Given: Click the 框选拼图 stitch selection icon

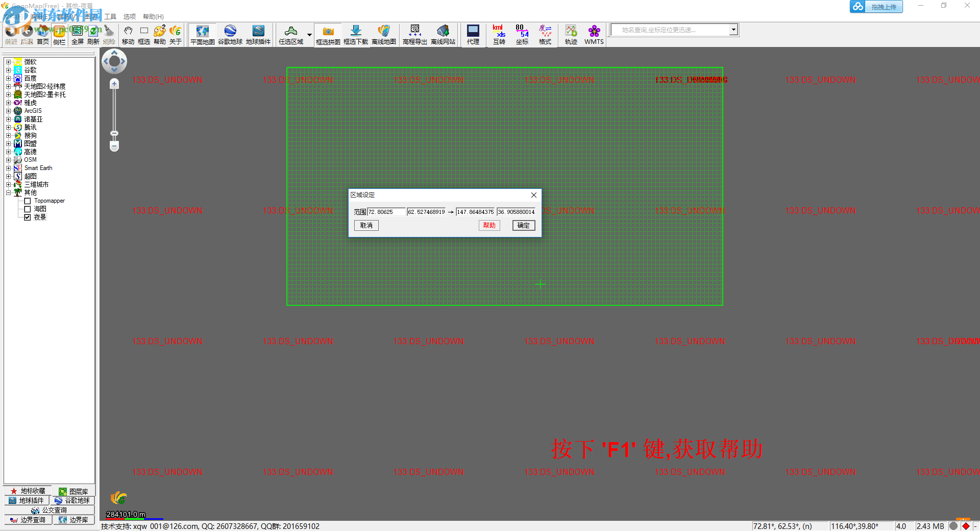Looking at the screenshot, I should [328, 35].
